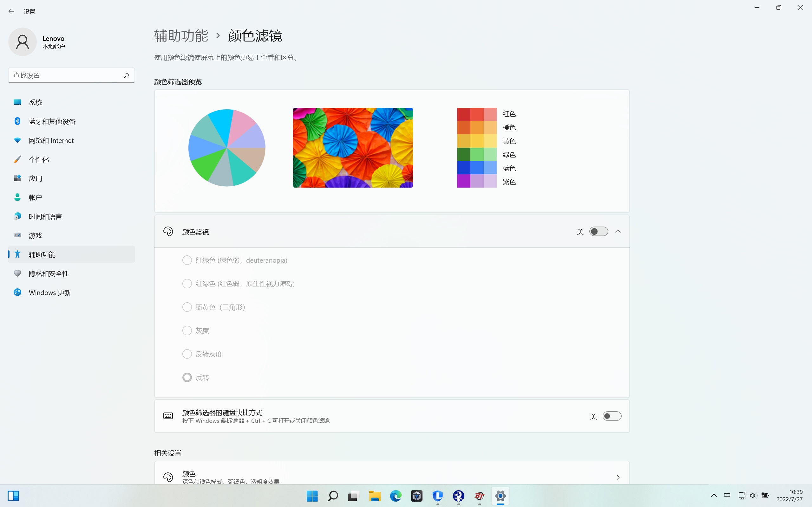Collapse the 颜色滤镜 section chevron
Viewport: 812px width, 507px height.
(x=618, y=231)
